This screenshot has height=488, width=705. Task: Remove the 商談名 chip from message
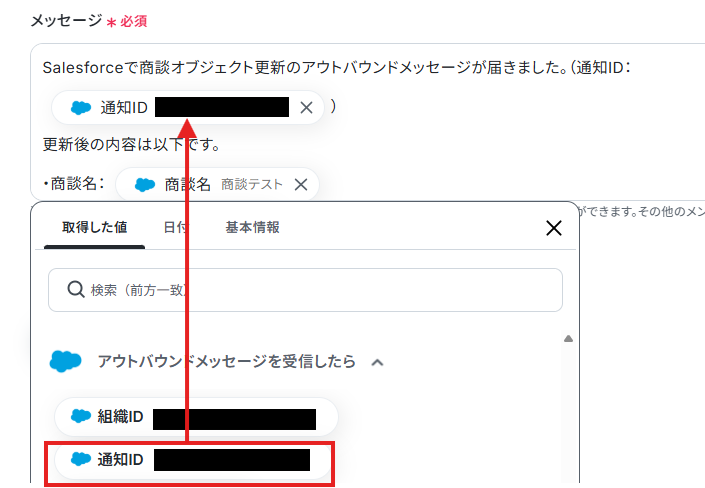[x=301, y=184]
